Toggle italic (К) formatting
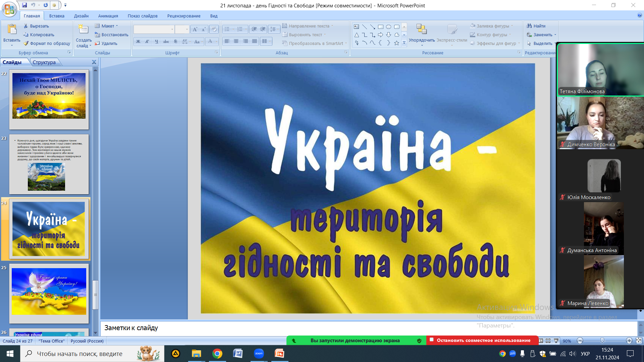 pos(147,42)
